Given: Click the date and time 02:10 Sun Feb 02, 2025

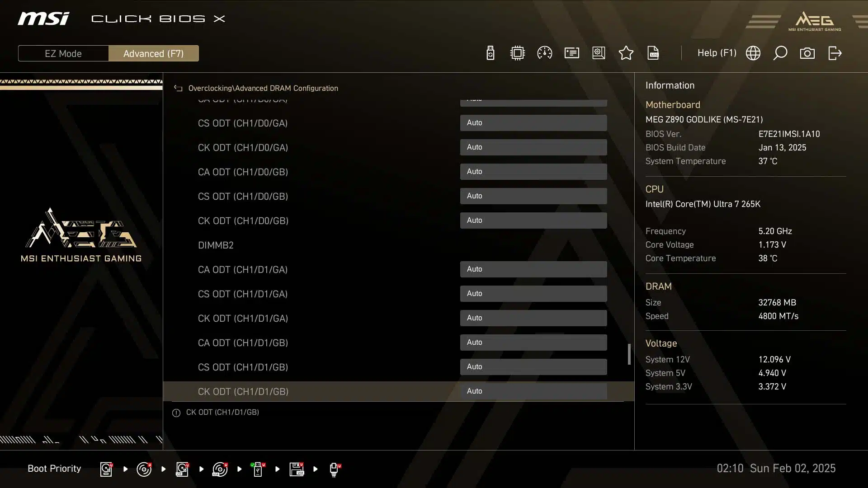Looking at the screenshot, I should coord(776,469).
